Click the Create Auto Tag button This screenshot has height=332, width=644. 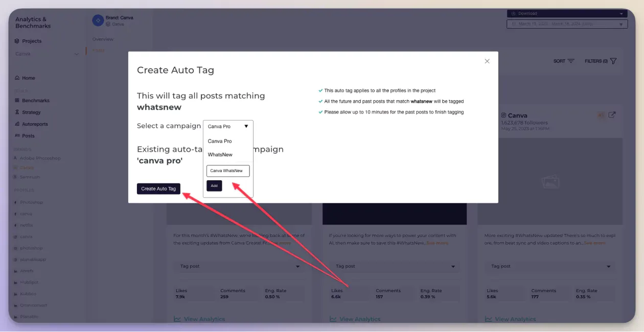click(158, 188)
